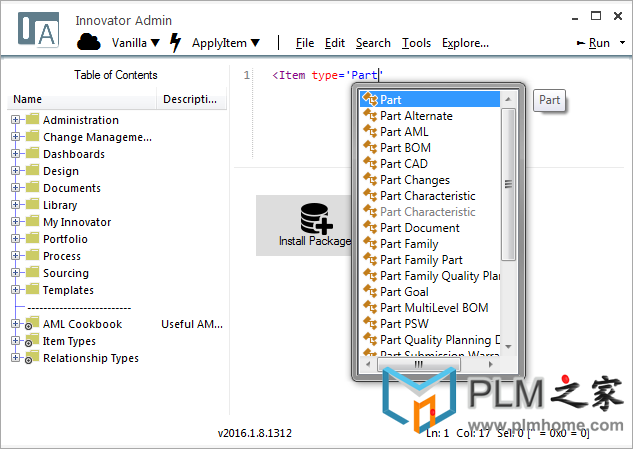Expand the Portfolio tree node
The height and width of the screenshot is (449, 633).
(15, 239)
